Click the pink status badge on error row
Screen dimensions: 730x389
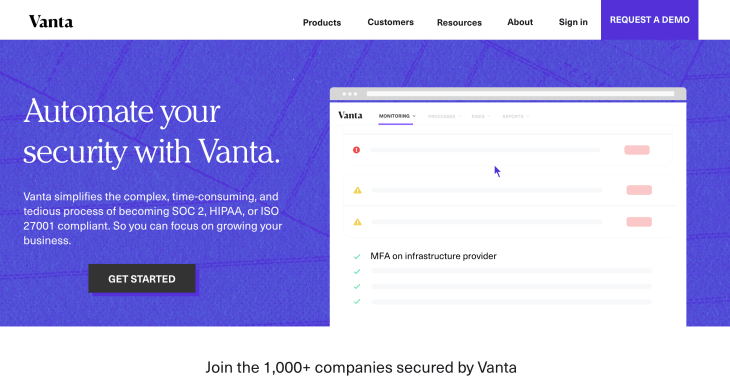pyautogui.click(x=637, y=150)
